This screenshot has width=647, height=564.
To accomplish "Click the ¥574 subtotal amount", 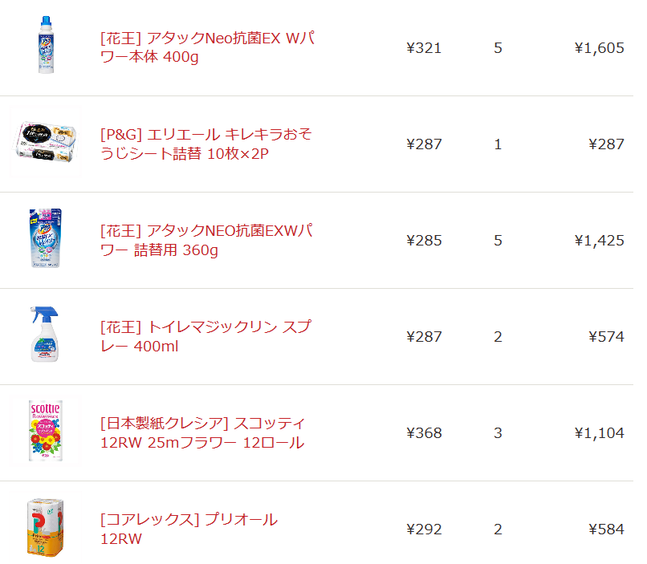I will (x=606, y=337).
